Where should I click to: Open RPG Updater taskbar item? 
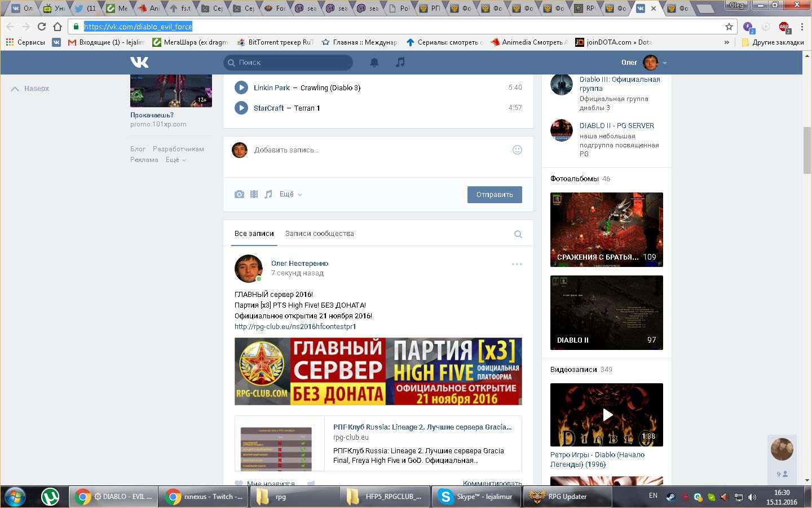coord(568,497)
